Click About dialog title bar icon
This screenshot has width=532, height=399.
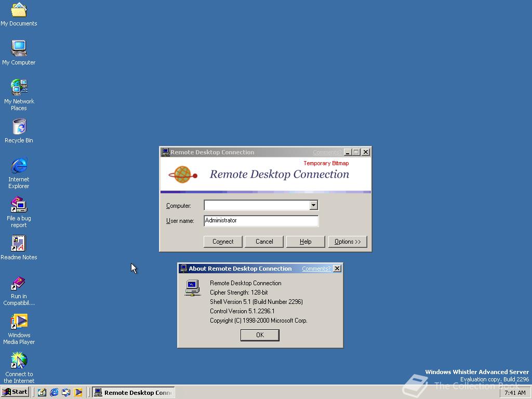click(183, 269)
